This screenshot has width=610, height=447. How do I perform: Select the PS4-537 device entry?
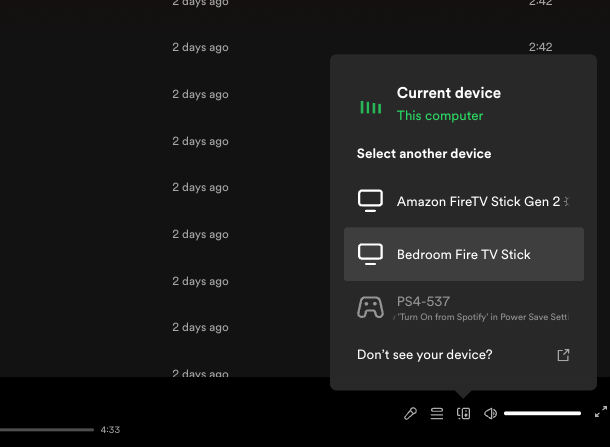pyautogui.click(x=464, y=308)
